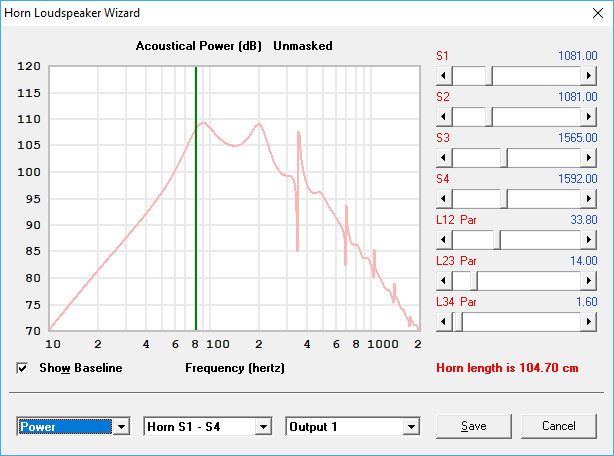The image size is (614, 456).
Task: Click the L12 slider thumb
Action: click(x=497, y=240)
